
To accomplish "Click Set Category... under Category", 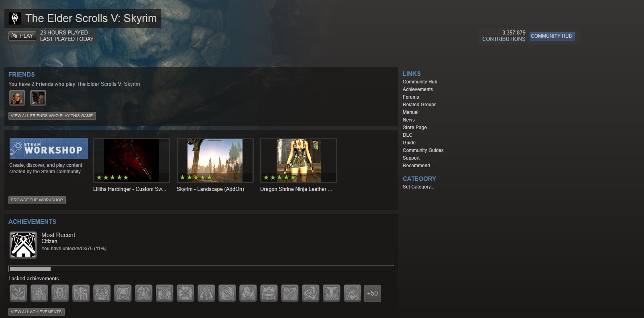I will point(419,187).
